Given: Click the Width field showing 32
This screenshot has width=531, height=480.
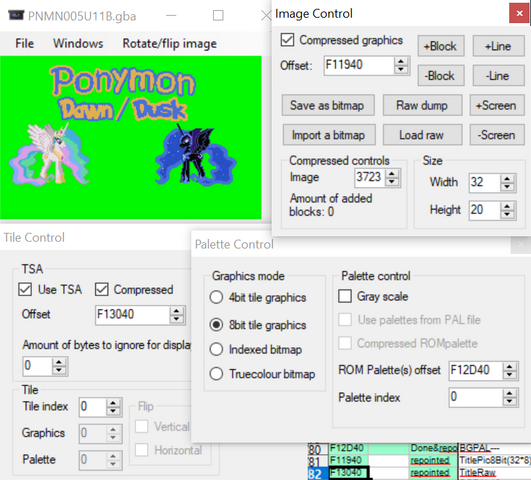Looking at the screenshot, I should pos(484,183).
